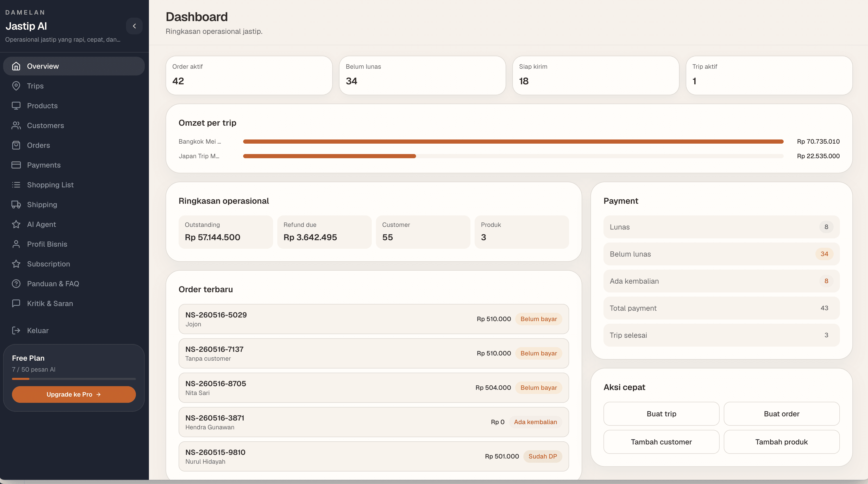Collapse the sidebar with the chevron button
The width and height of the screenshot is (868, 484).
click(134, 26)
